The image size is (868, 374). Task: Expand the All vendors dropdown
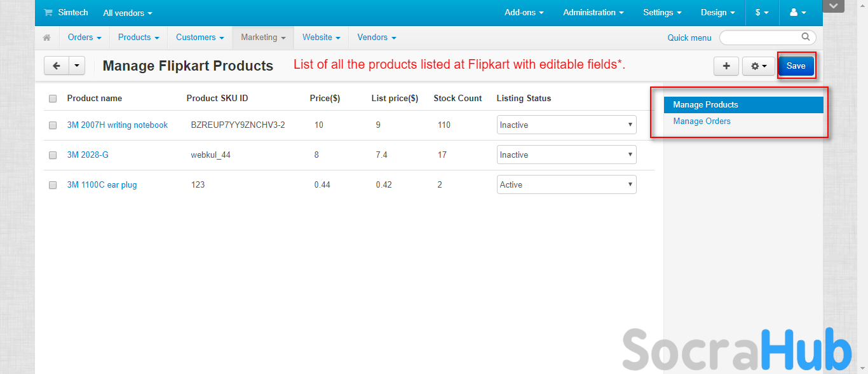(x=128, y=13)
